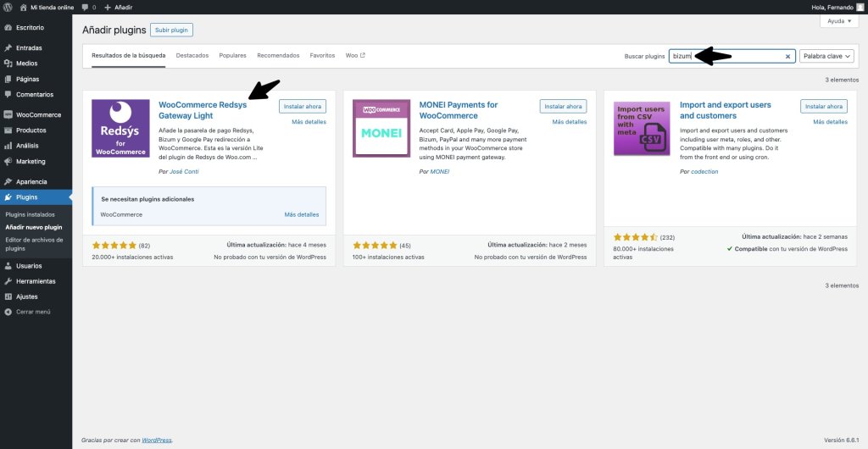View Más detalles for Redsys Gateway Light
This screenshot has width=868, height=449.
coord(309,122)
